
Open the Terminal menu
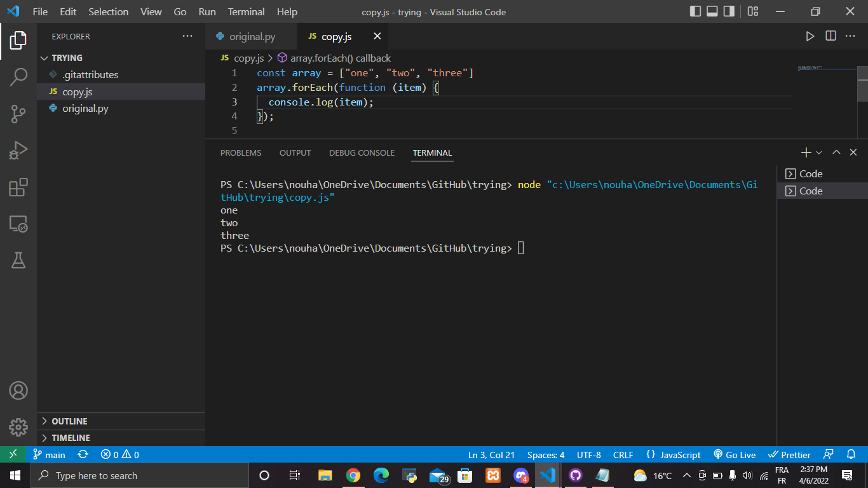[246, 11]
